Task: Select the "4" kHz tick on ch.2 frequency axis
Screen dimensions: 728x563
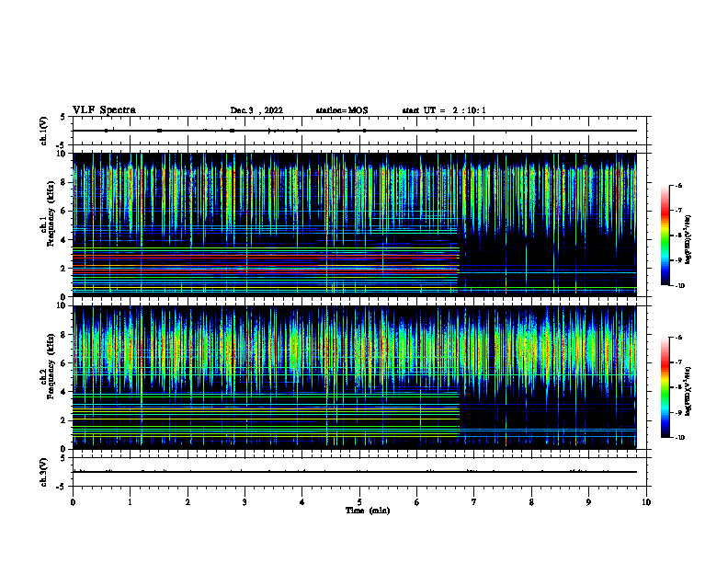Action: pyautogui.click(x=64, y=392)
